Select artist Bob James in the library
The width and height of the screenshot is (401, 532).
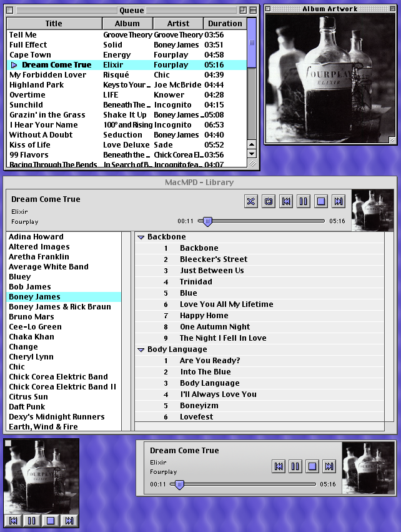point(64,287)
